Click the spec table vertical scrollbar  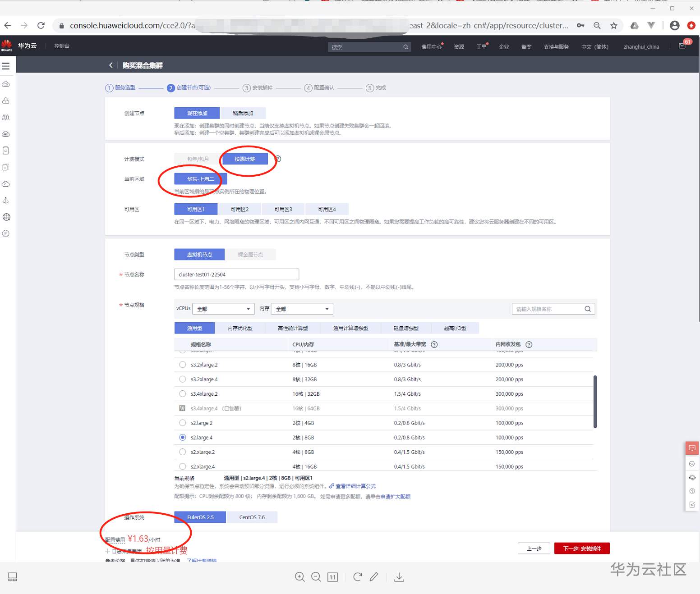click(595, 402)
